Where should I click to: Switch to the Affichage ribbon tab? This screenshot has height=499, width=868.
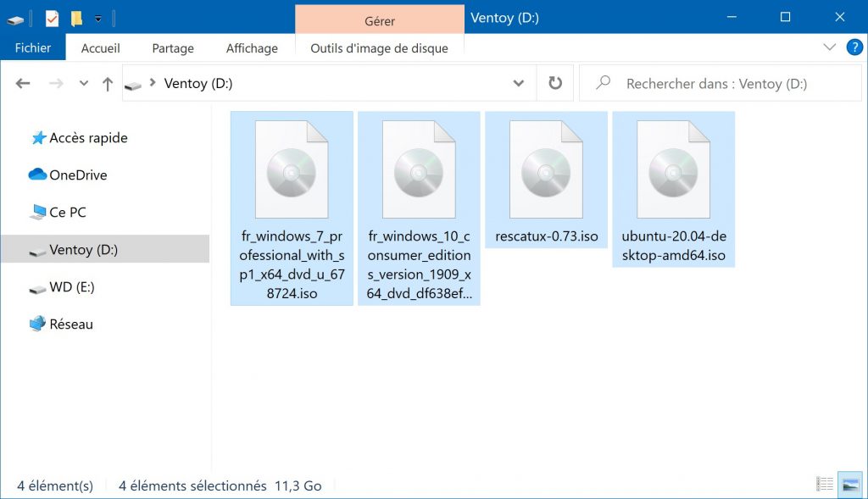252,48
